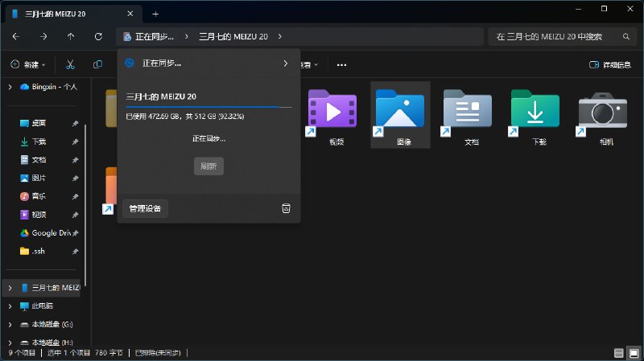Open the 相机 camera folder

tap(602, 117)
